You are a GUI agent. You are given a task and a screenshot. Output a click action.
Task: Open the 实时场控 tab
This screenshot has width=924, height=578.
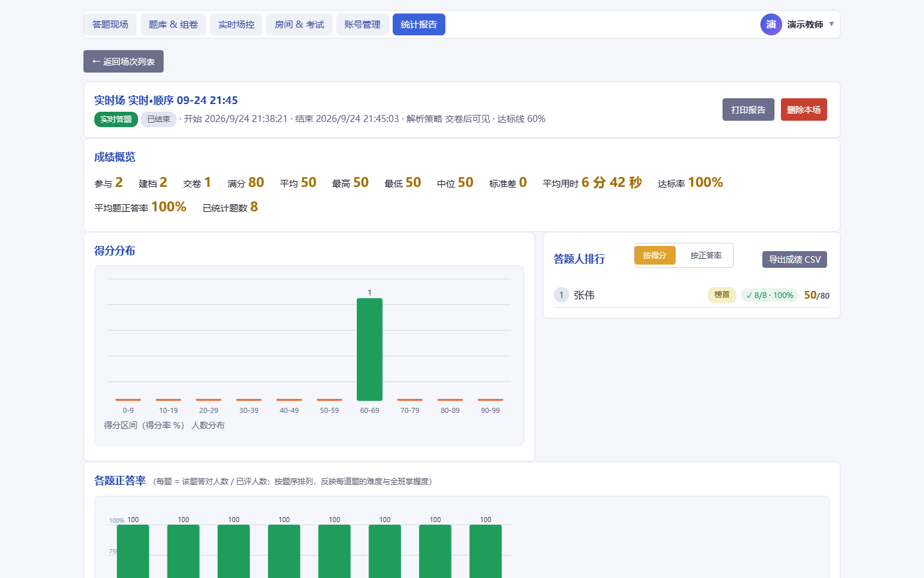[x=236, y=24]
